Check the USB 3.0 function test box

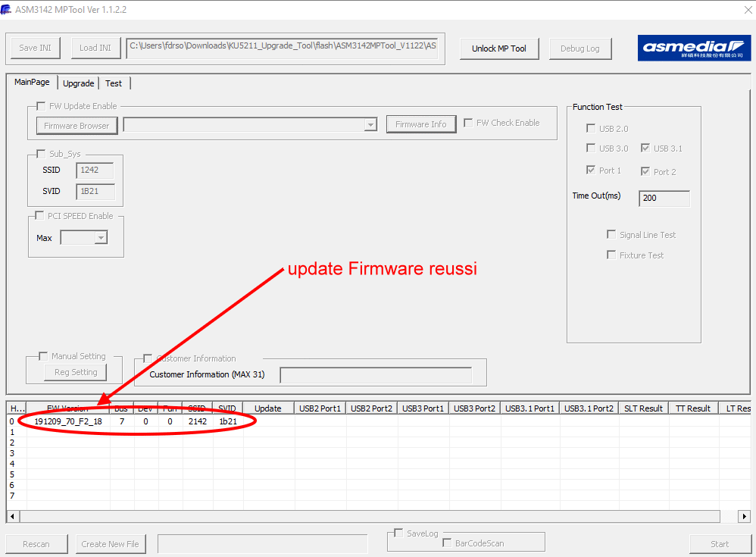click(591, 148)
